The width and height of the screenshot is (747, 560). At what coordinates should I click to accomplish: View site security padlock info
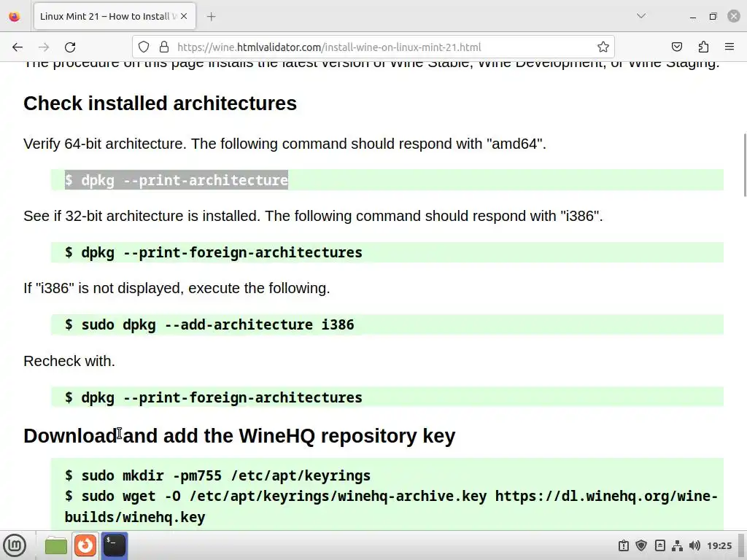tap(163, 47)
